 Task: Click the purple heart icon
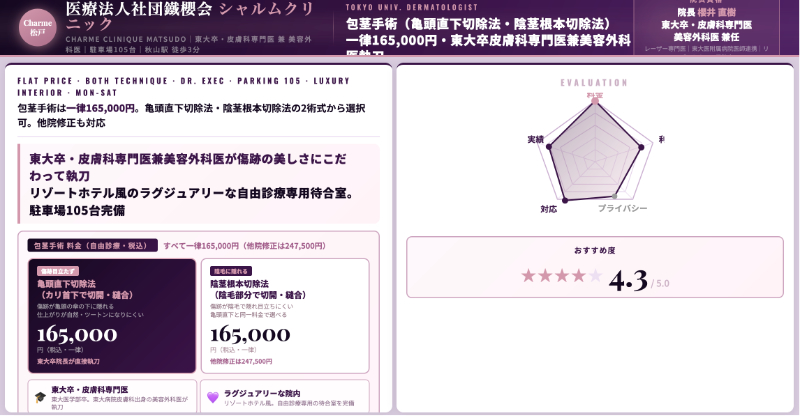coord(212,397)
